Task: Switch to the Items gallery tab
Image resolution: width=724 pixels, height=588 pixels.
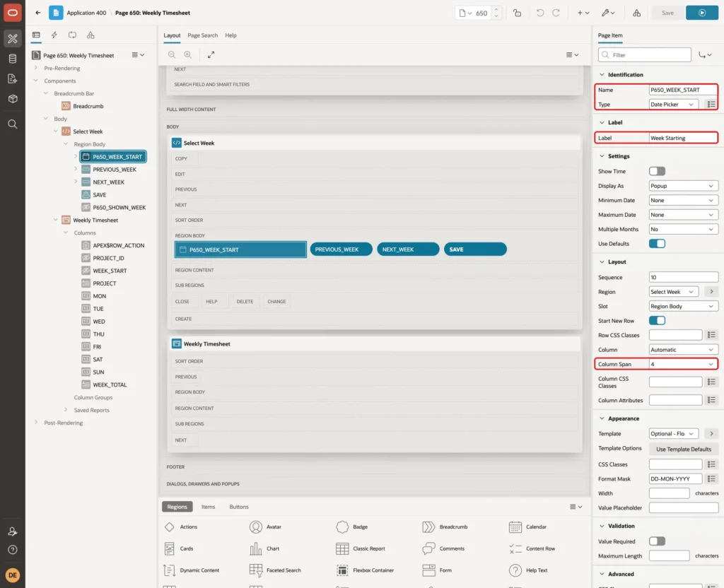Action: (209, 507)
